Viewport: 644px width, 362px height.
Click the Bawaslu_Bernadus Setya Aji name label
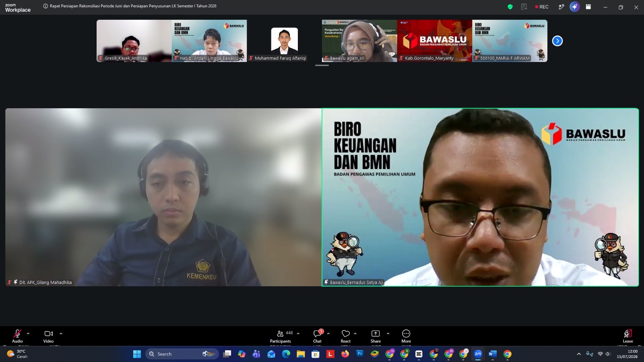click(x=357, y=282)
